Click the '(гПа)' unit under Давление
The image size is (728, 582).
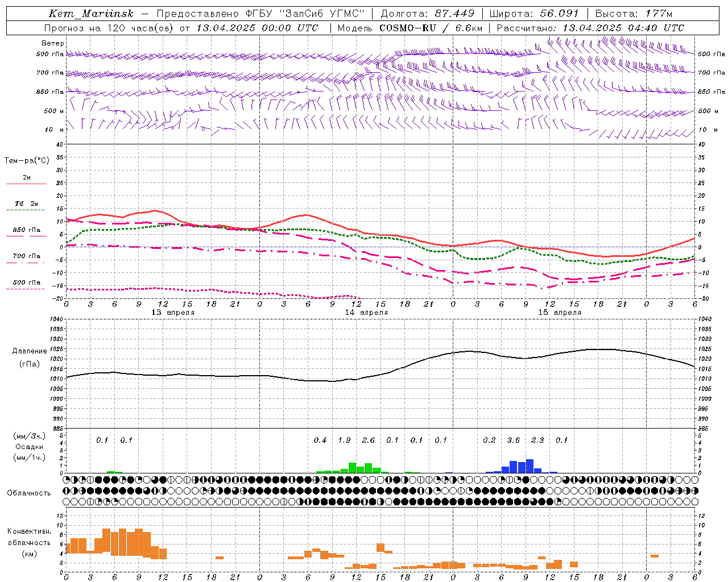click(30, 364)
